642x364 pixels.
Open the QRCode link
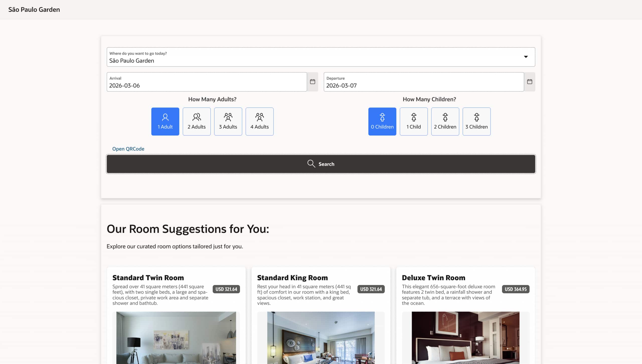(128, 149)
